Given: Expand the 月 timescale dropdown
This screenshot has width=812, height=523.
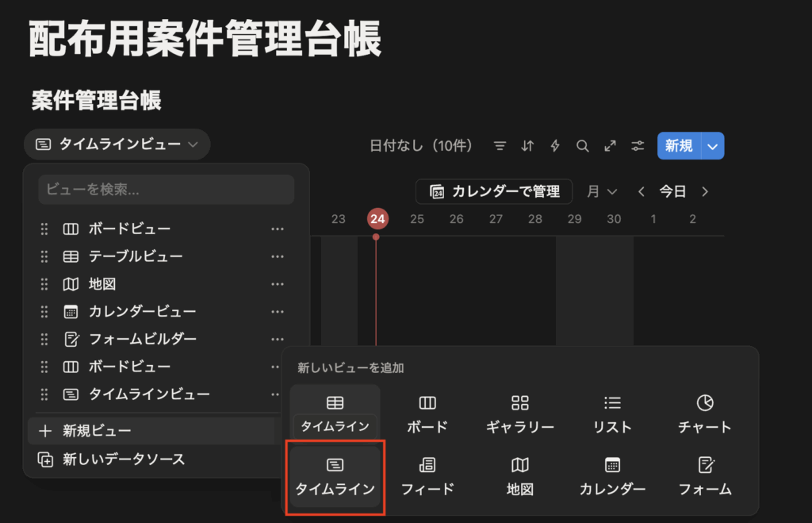Looking at the screenshot, I should (602, 191).
